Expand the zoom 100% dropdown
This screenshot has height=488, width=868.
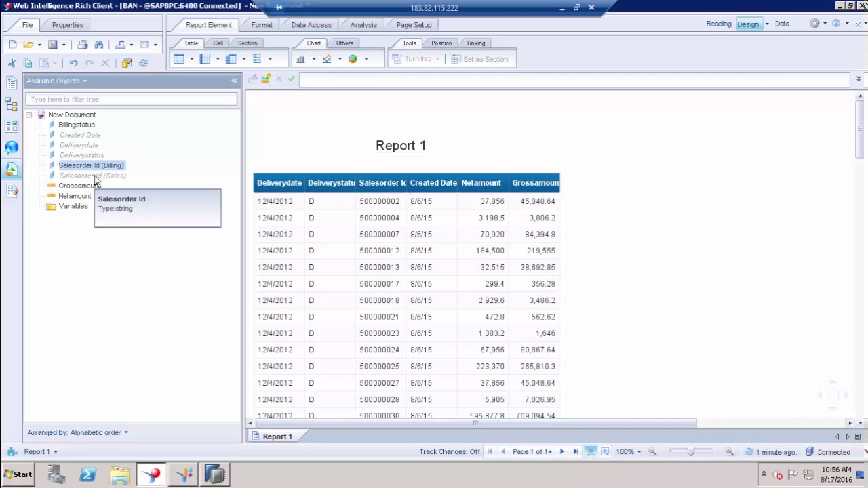coord(639,452)
